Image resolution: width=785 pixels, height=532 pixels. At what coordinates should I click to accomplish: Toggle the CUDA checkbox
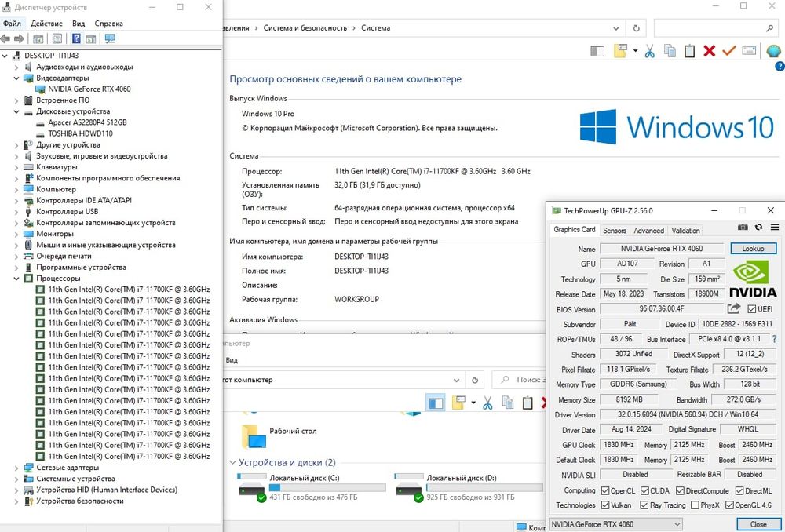pos(644,490)
